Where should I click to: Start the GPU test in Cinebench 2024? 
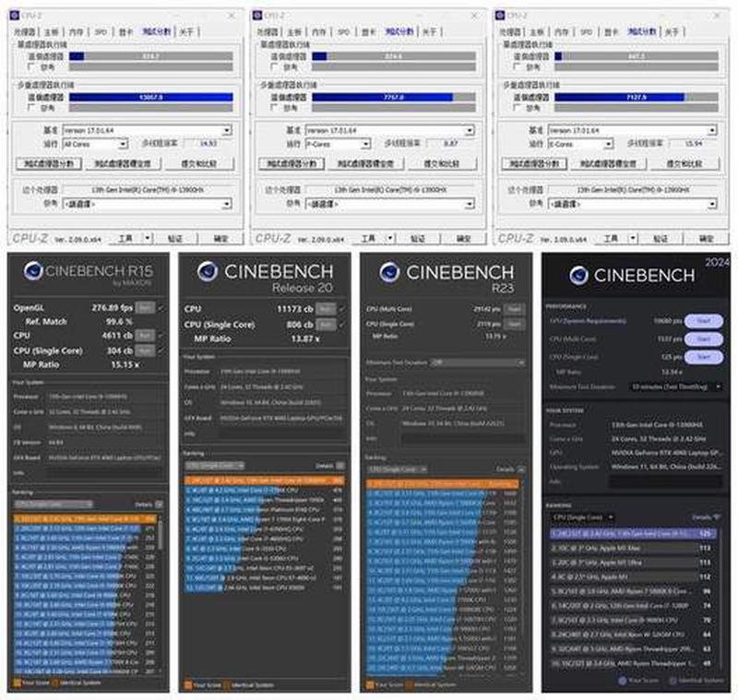(704, 321)
